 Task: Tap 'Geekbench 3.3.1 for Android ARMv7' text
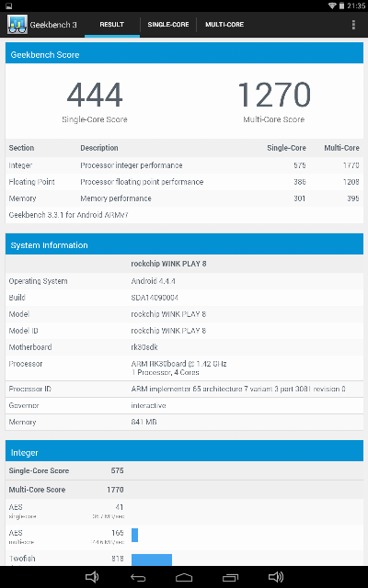click(x=69, y=215)
